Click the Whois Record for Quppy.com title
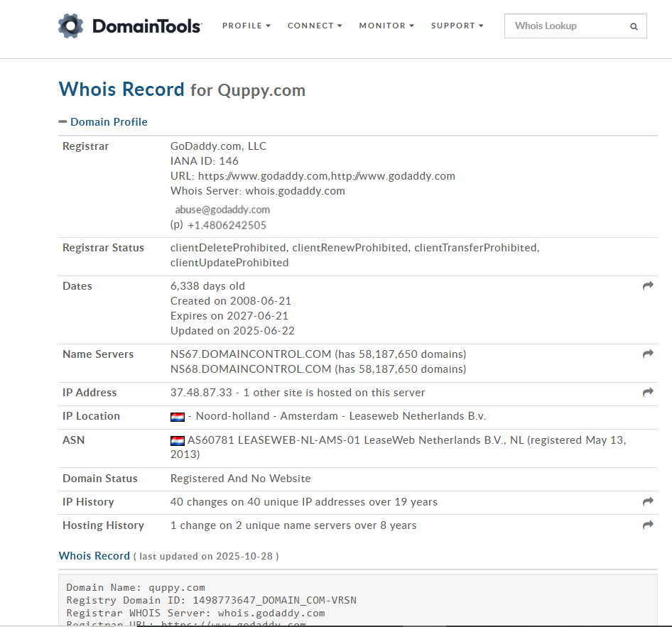The image size is (672, 627). click(182, 89)
